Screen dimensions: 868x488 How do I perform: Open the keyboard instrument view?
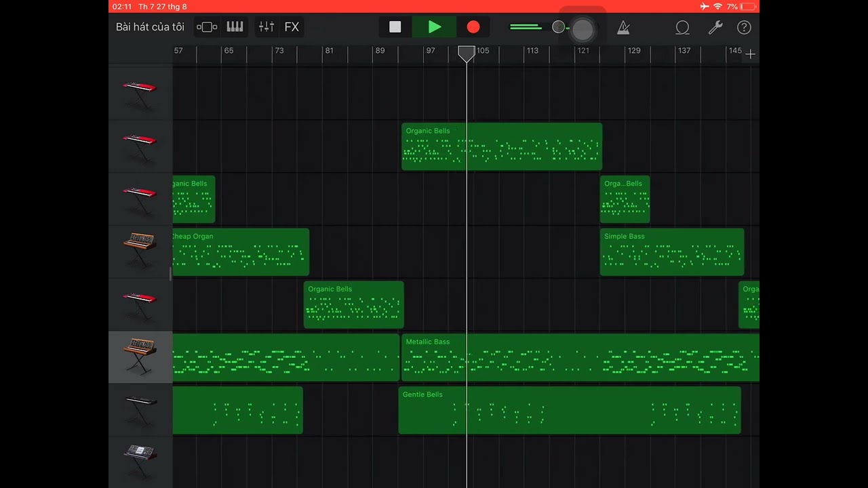click(x=235, y=27)
